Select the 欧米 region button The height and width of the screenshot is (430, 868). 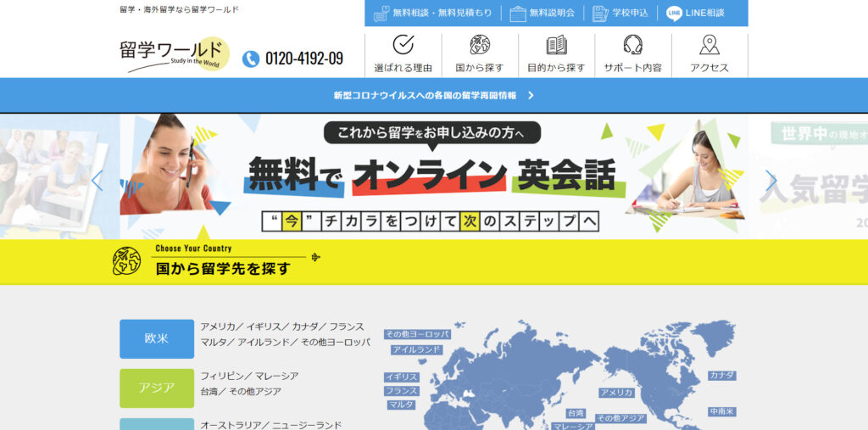pyautogui.click(x=157, y=338)
